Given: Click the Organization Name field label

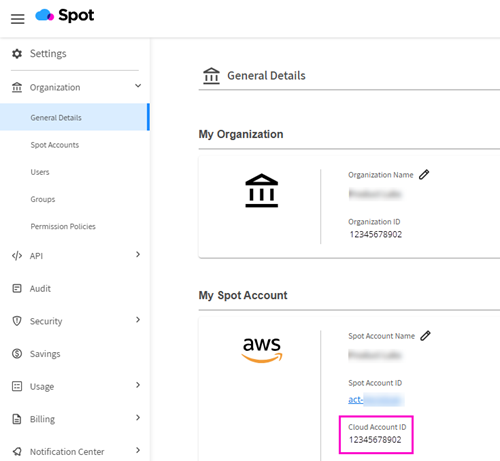Looking at the screenshot, I should [381, 175].
